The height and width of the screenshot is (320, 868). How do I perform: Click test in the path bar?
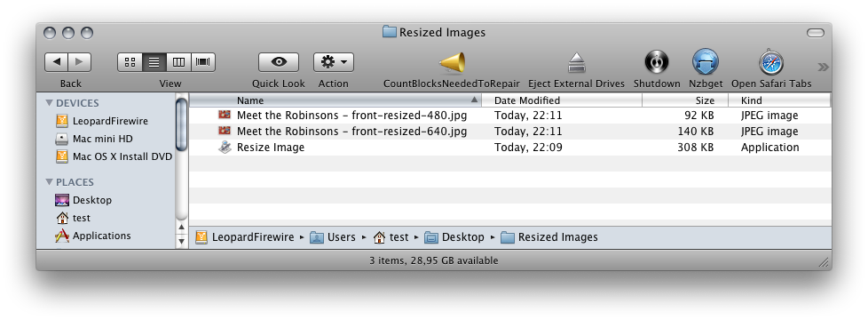coord(391,237)
